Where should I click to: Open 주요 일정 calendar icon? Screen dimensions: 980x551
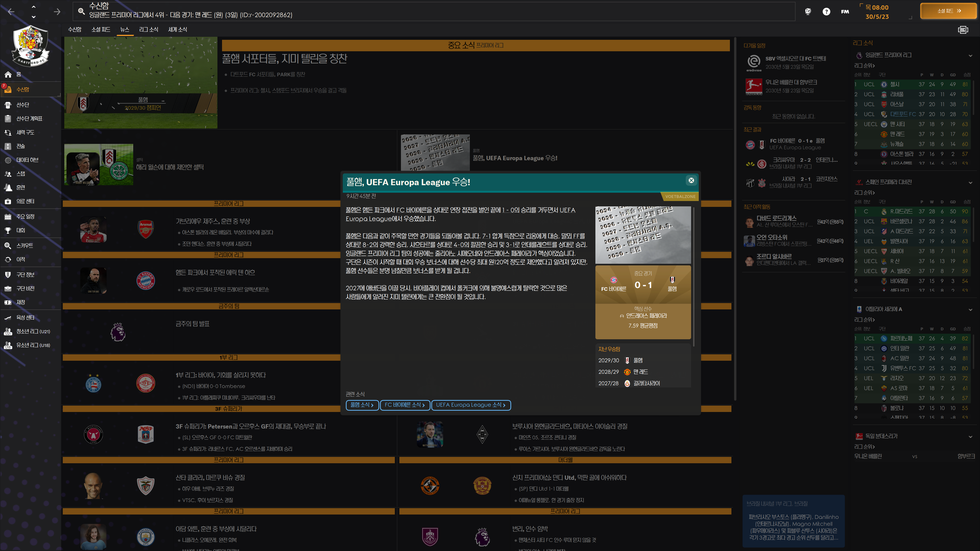coord(8,216)
